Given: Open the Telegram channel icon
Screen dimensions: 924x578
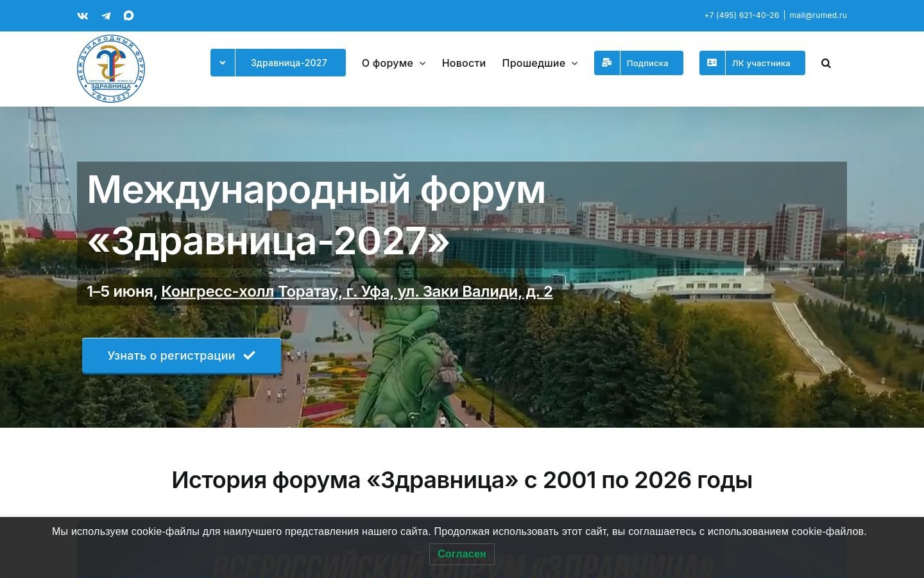Looking at the screenshot, I should tap(106, 15).
